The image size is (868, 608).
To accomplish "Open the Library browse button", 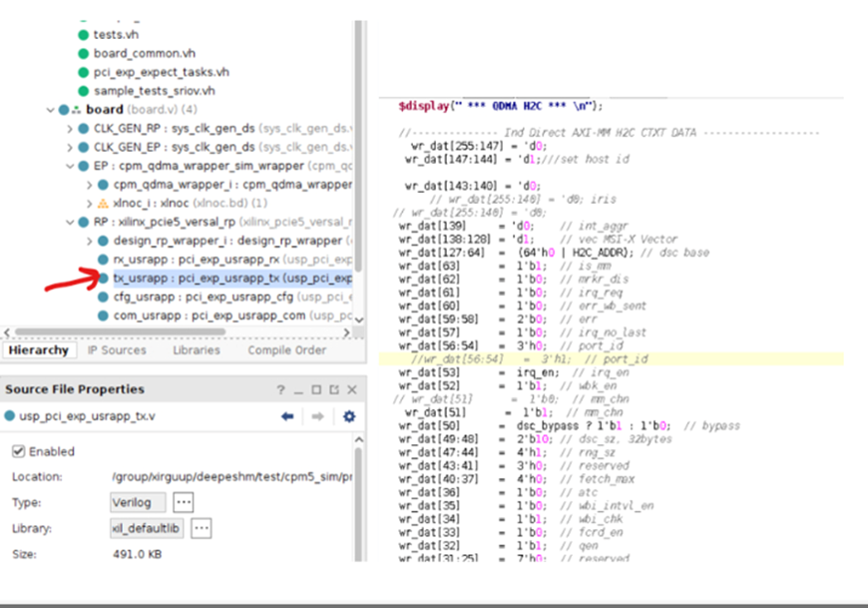I will (x=202, y=528).
